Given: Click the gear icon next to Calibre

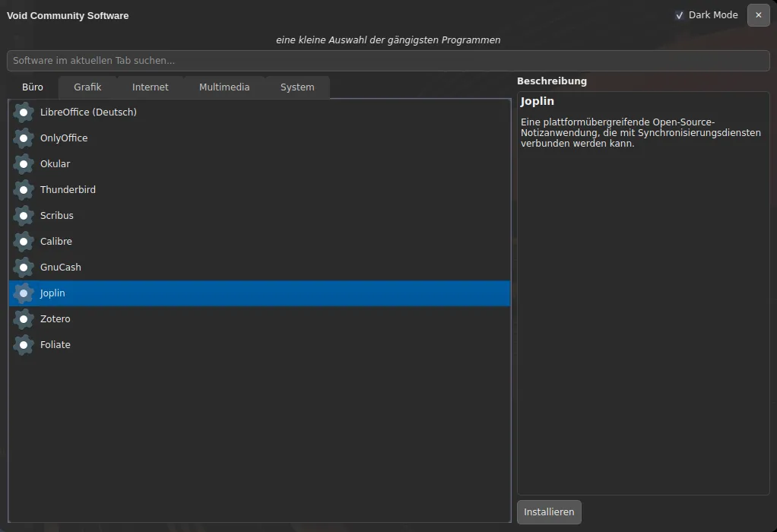Looking at the screenshot, I should (24, 242).
